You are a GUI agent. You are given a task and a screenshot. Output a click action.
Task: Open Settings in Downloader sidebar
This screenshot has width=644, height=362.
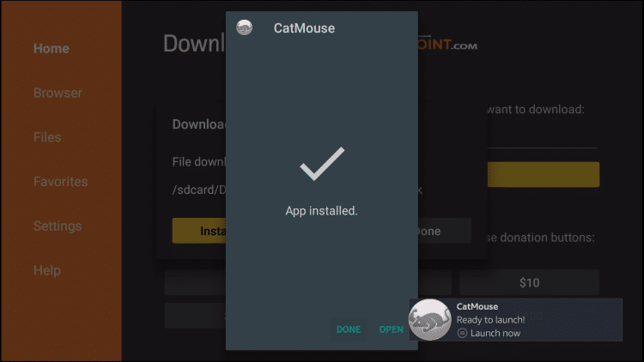point(58,226)
